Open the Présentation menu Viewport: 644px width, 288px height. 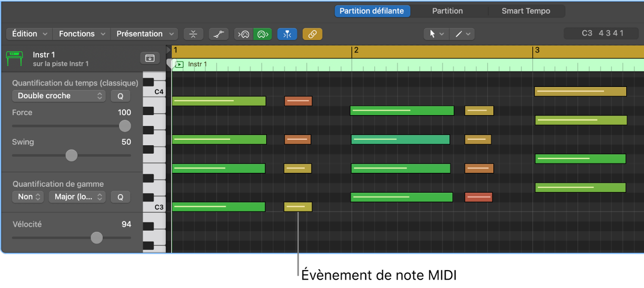(x=144, y=34)
